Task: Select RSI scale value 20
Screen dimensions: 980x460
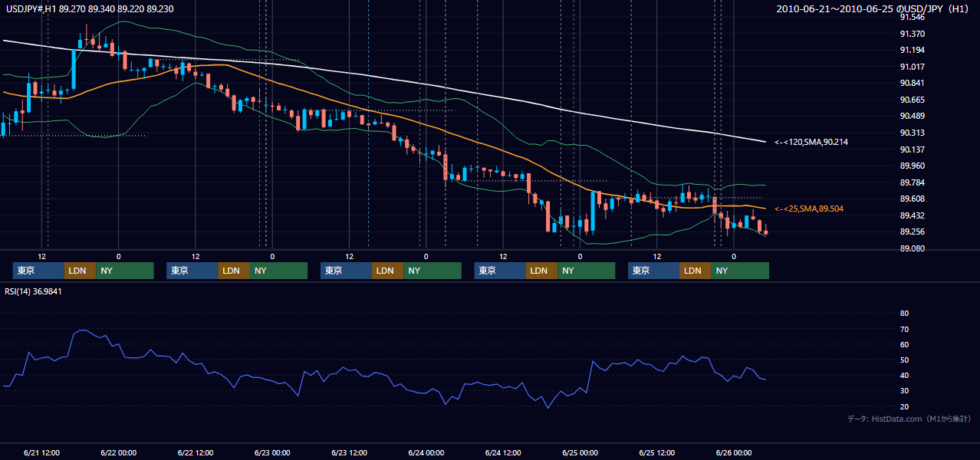Action: point(904,406)
